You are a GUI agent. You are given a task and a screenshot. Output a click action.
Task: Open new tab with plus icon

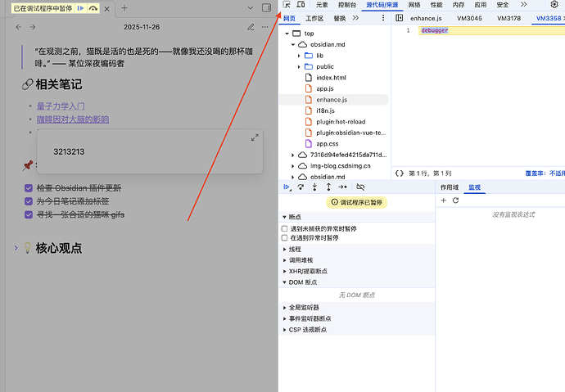point(124,8)
